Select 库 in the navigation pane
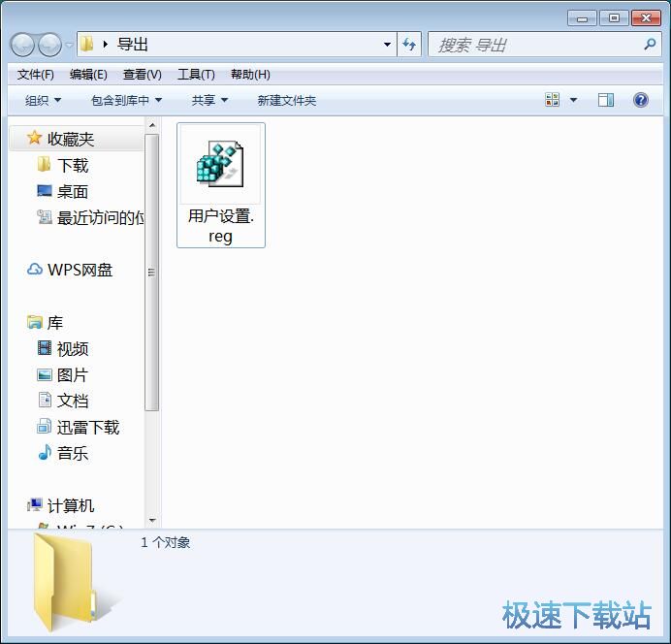 tap(55, 323)
